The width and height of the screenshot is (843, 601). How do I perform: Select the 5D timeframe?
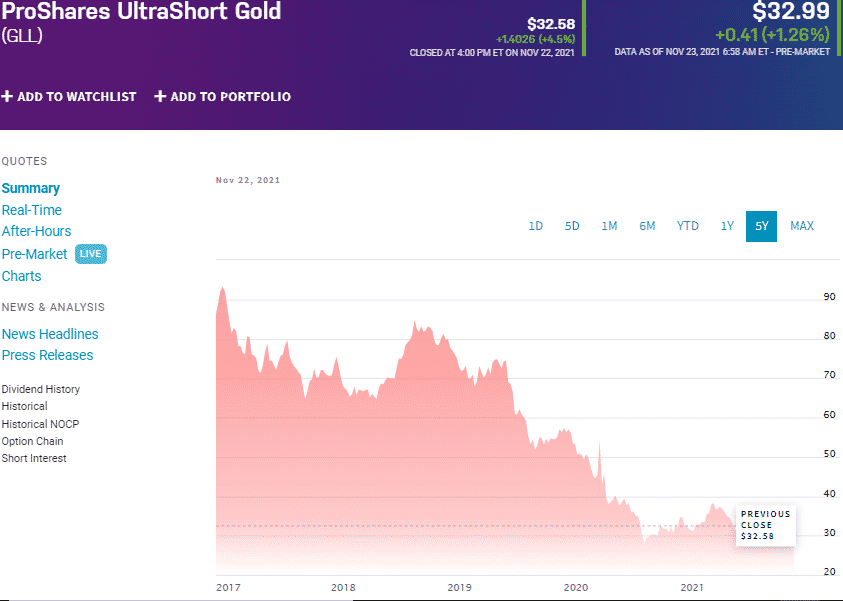(572, 226)
